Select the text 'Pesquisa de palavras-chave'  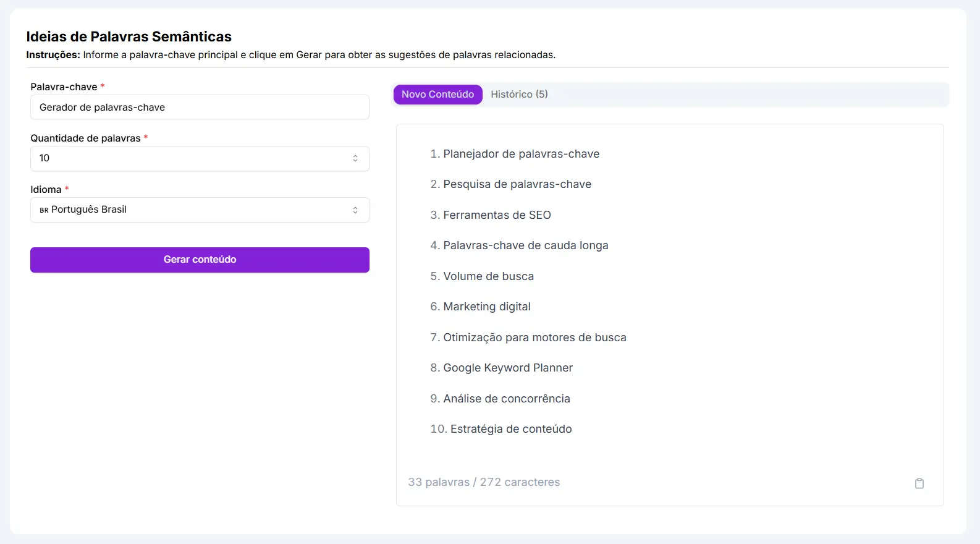(517, 184)
